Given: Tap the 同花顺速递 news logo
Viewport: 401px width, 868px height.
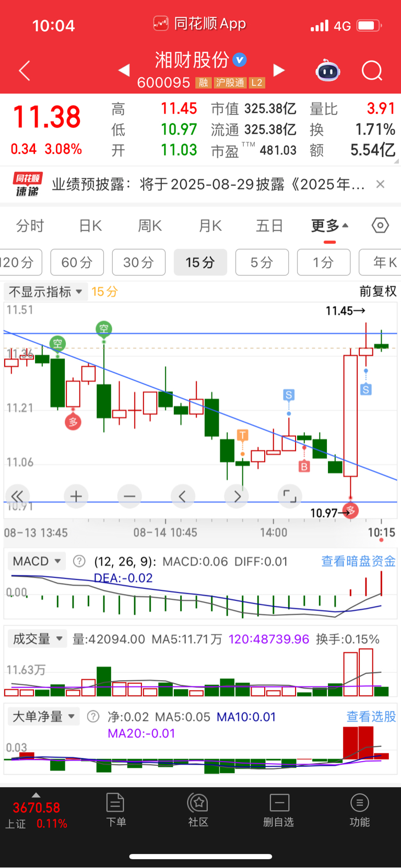Looking at the screenshot, I should (28, 184).
